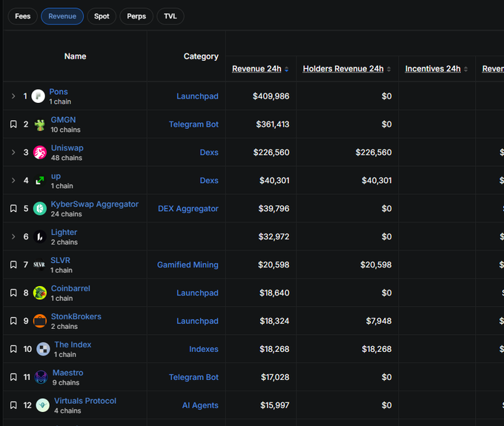Select the Revenue tab

pyautogui.click(x=62, y=16)
